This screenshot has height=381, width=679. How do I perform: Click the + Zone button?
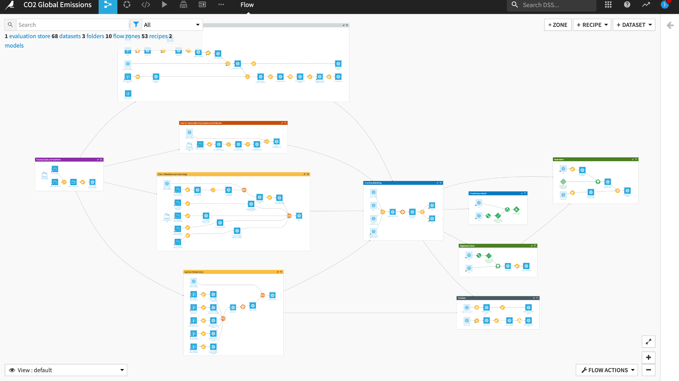click(558, 25)
